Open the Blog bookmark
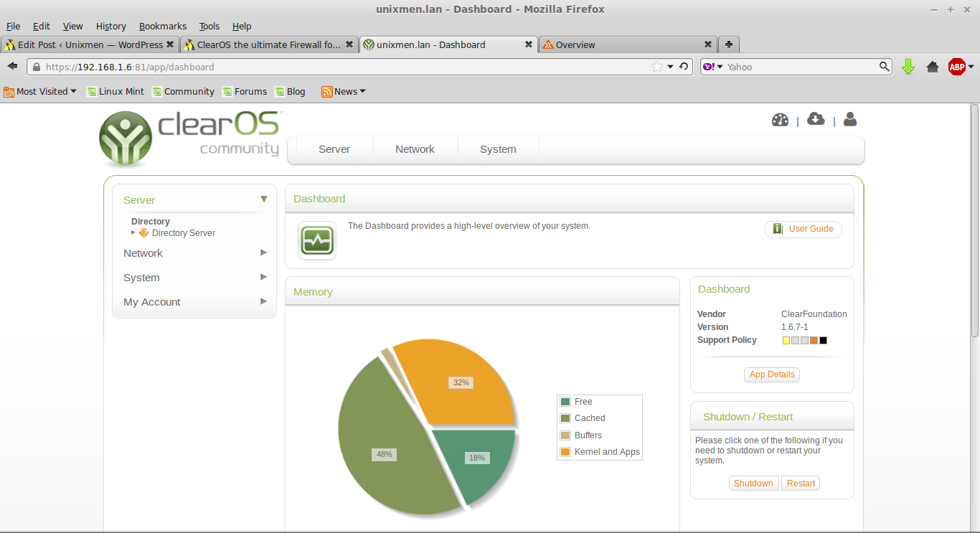 (290, 91)
